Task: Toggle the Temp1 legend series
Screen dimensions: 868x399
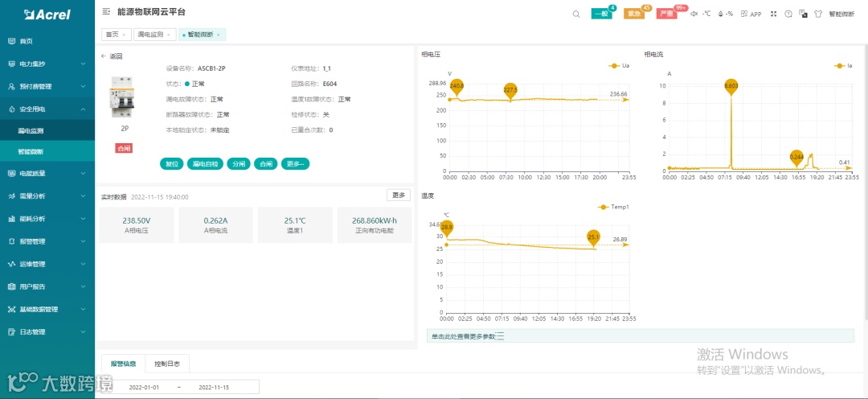Action: [613, 207]
